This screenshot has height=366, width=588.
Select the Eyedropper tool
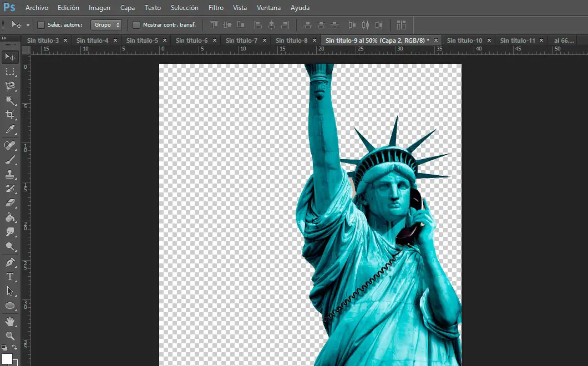[10, 129]
